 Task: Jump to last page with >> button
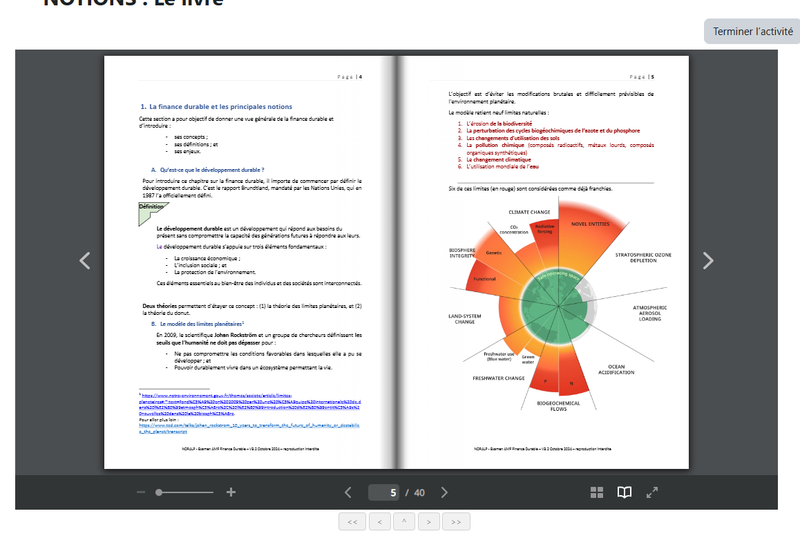(x=456, y=522)
